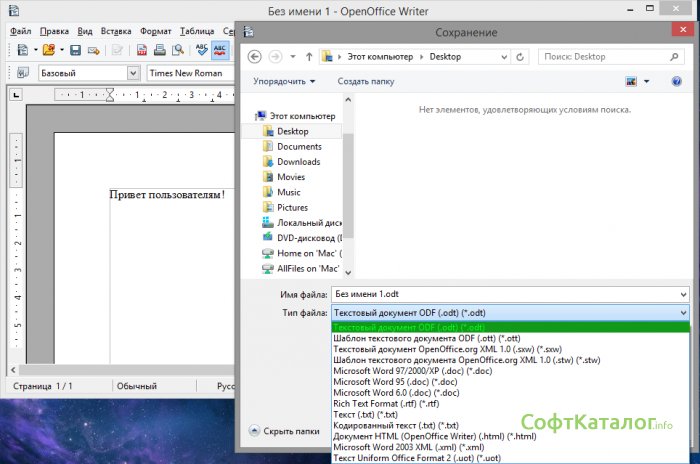Screen dimensions: 700x464
Task: Click the Help icon in the save dialog
Action: (676, 81)
